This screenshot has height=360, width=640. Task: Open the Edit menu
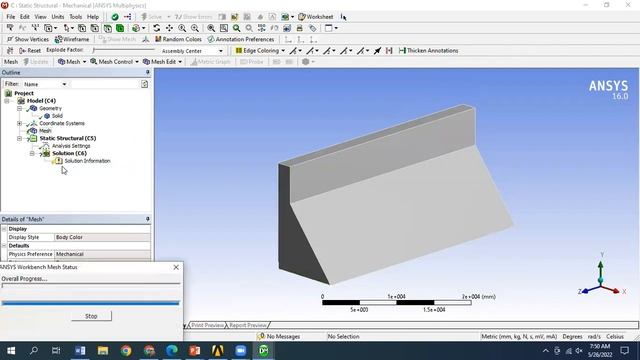coord(25,17)
